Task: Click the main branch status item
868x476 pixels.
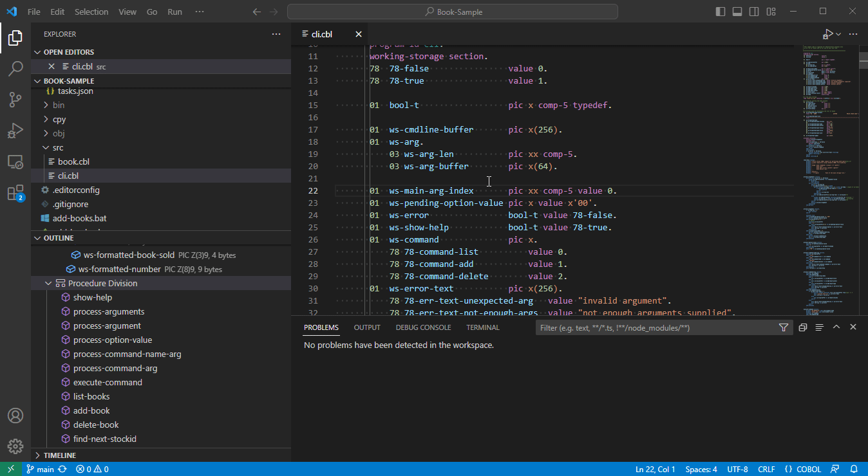Action: (x=41, y=469)
